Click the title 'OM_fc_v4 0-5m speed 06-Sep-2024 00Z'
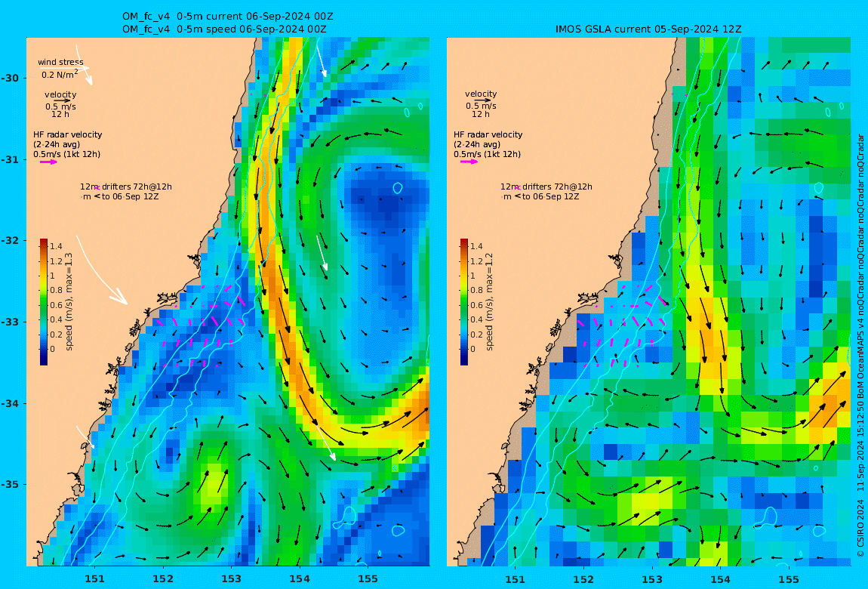868x589 pixels. pyautogui.click(x=224, y=29)
